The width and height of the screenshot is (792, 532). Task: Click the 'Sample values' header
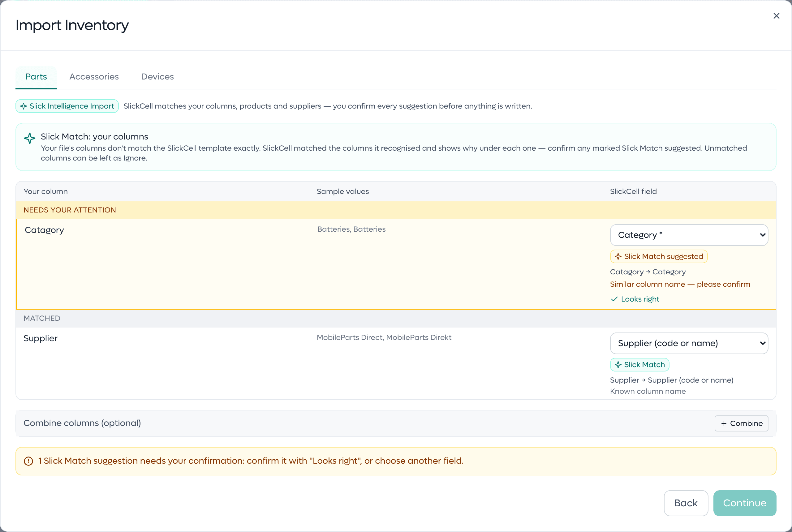point(342,192)
